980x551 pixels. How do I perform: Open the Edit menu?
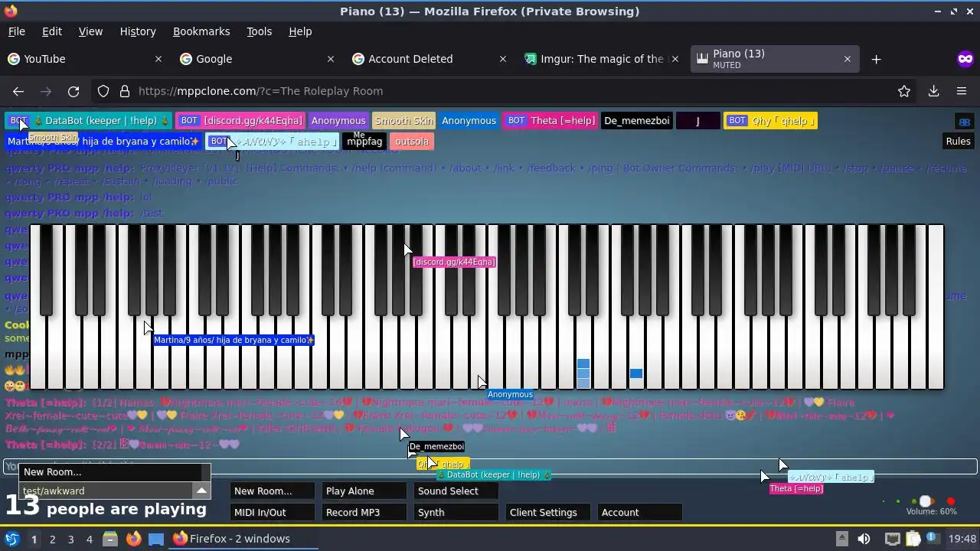point(52,31)
